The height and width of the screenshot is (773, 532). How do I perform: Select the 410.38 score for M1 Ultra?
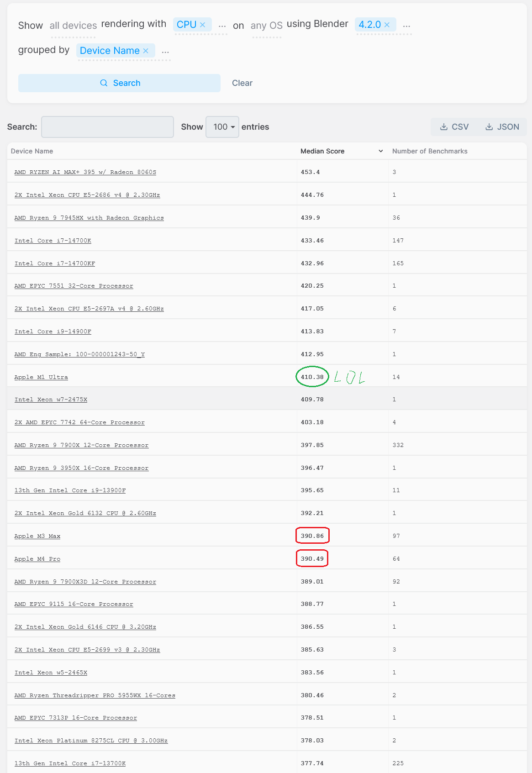(x=312, y=377)
